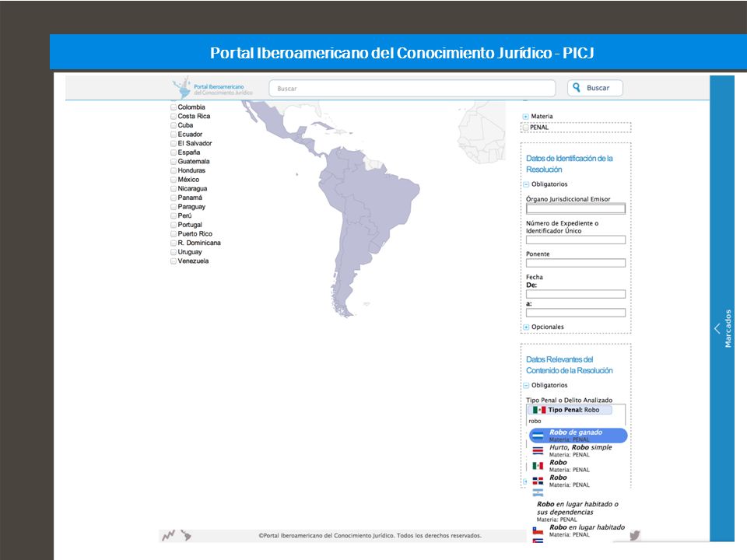Image resolution: width=747 pixels, height=560 pixels.
Task: Click the Honduras country label
Action: 191,170
